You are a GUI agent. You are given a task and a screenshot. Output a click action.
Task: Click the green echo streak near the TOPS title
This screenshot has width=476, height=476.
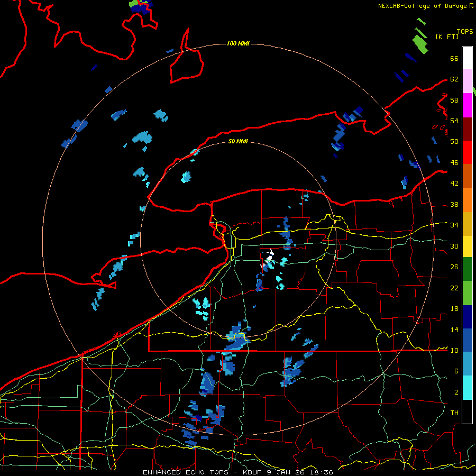coord(420,44)
